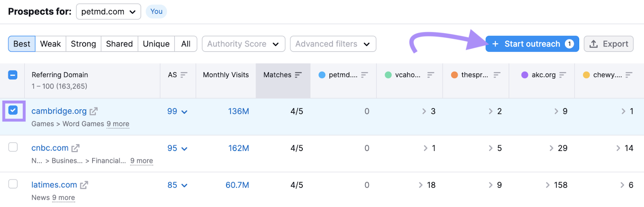Open the Advanced filters dropdown
The width and height of the screenshot is (644, 207).
(x=332, y=44)
